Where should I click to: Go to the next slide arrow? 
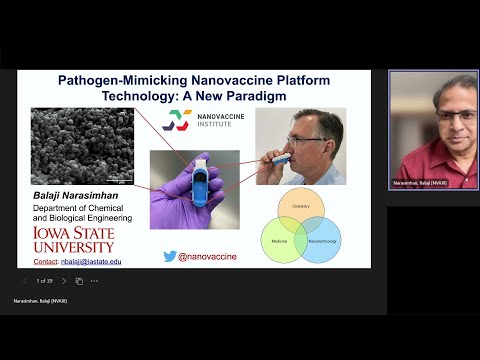64,281
